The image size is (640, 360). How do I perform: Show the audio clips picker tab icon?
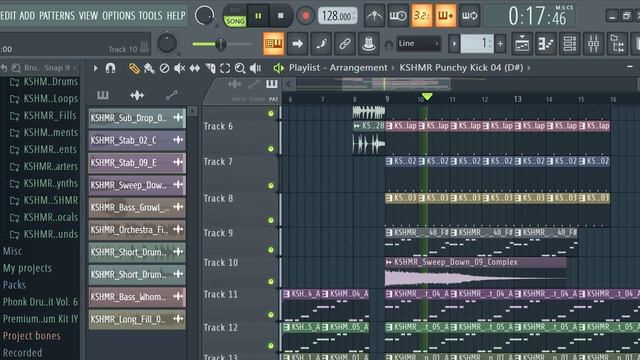[137, 96]
